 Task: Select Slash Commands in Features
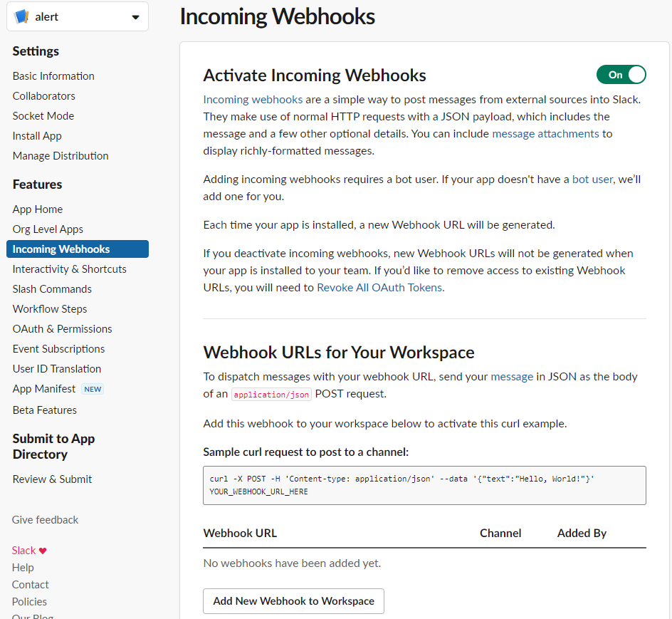tap(52, 289)
